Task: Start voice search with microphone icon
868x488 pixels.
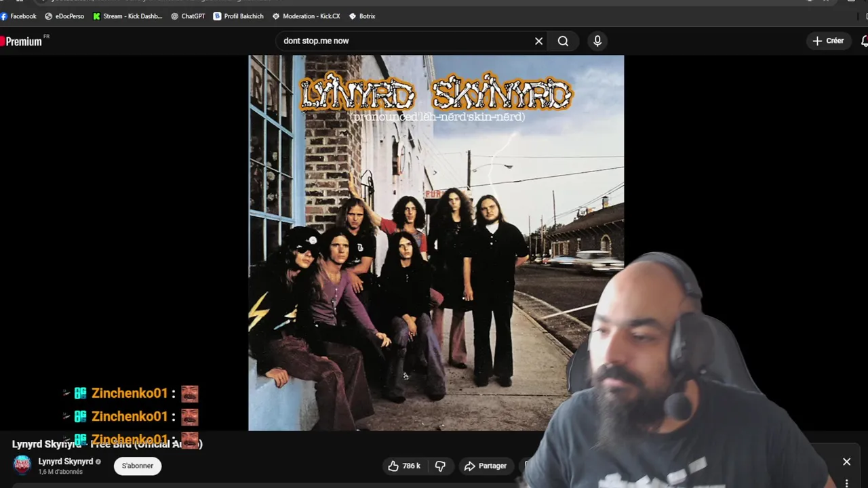Action: coord(597,41)
